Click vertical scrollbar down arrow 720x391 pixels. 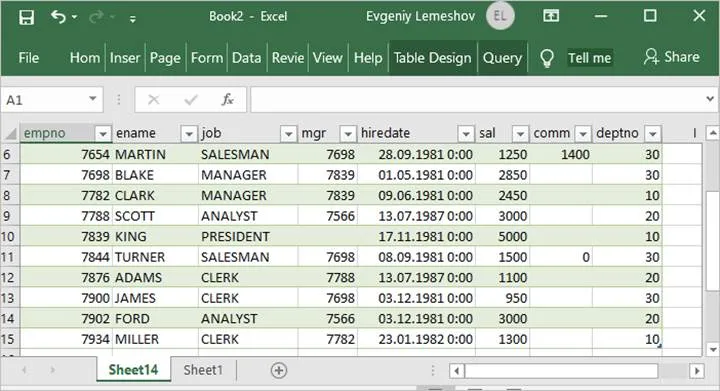[x=713, y=349]
